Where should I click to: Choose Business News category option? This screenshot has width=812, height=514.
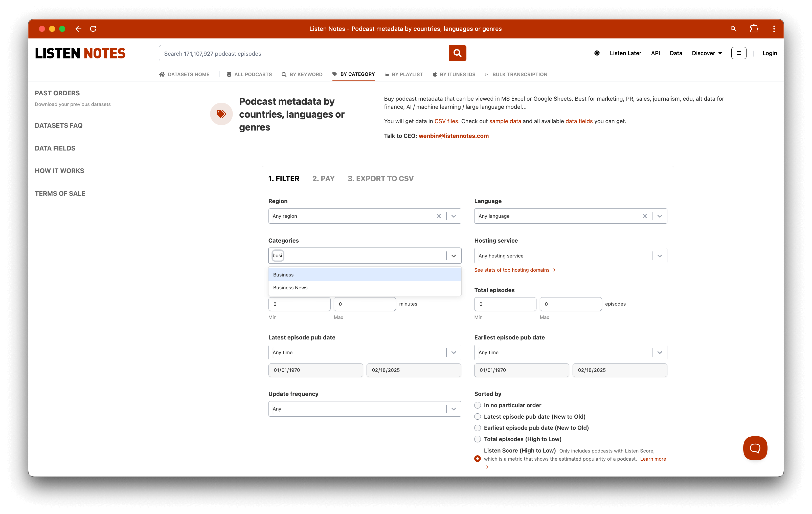(365, 288)
